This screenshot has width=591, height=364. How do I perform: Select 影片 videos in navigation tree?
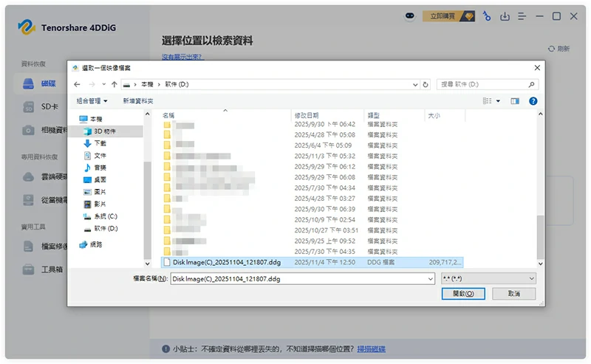[95, 204]
